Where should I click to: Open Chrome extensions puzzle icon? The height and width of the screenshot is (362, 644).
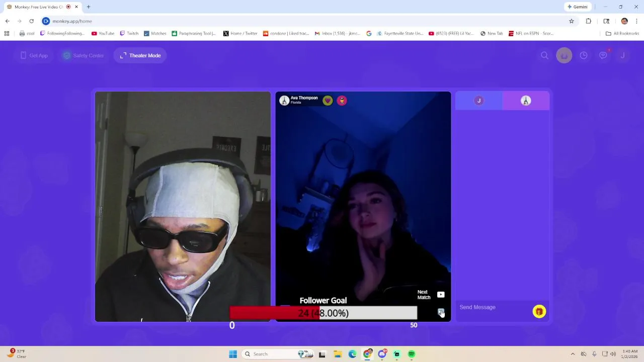tap(589, 21)
